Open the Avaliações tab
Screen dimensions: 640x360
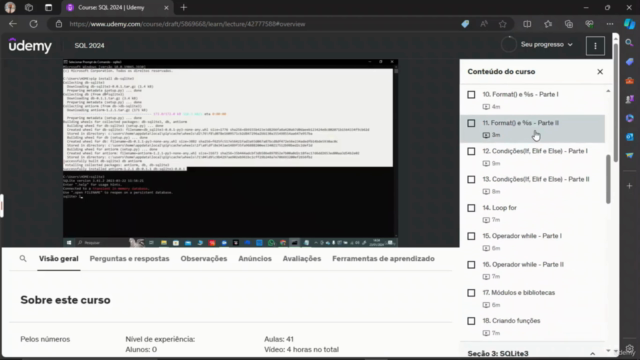click(x=302, y=259)
